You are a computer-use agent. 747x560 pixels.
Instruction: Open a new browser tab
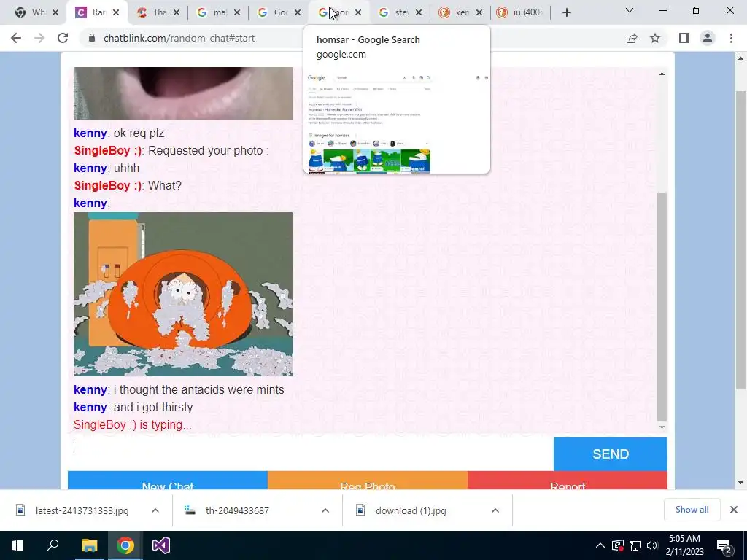(x=566, y=13)
